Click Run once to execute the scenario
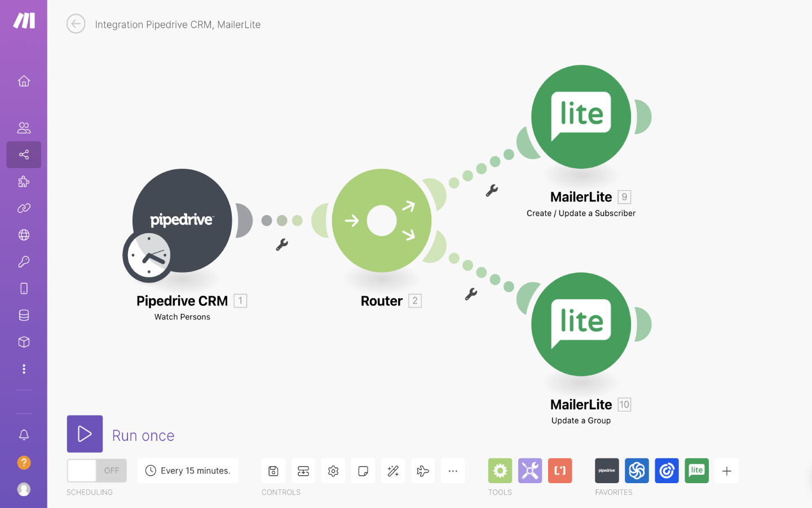 click(x=85, y=433)
